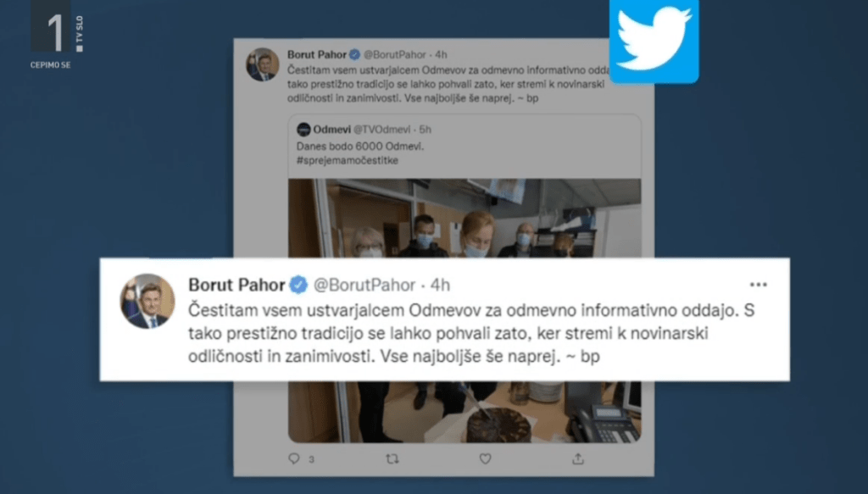Like the tweet with heart icon
The height and width of the screenshot is (494, 868).
click(x=486, y=458)
